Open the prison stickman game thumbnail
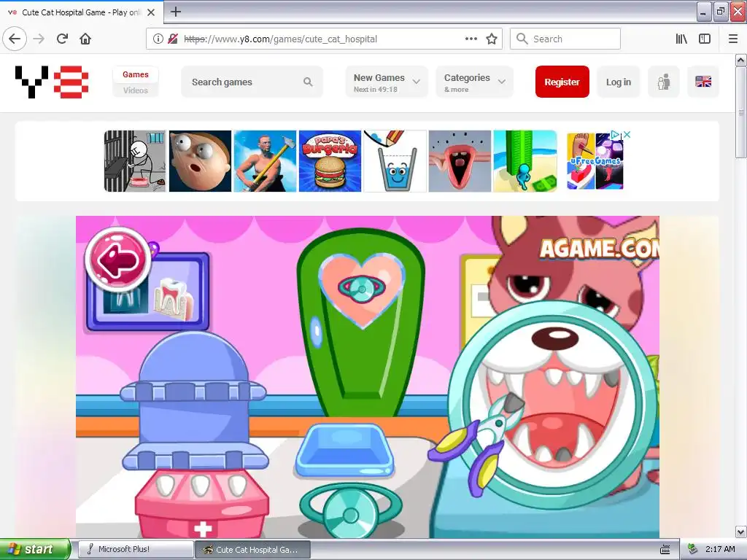 (135, 161)
